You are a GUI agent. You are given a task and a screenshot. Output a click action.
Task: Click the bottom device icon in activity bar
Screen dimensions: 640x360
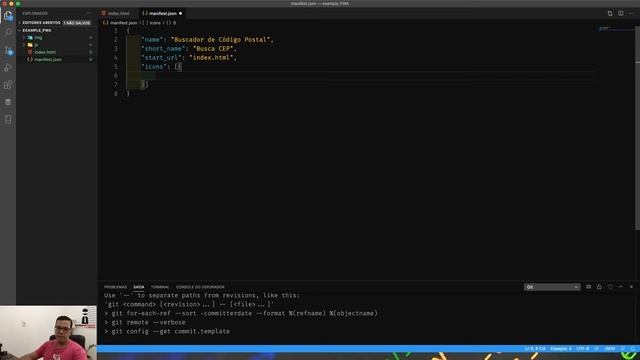(x=8, y=119)
